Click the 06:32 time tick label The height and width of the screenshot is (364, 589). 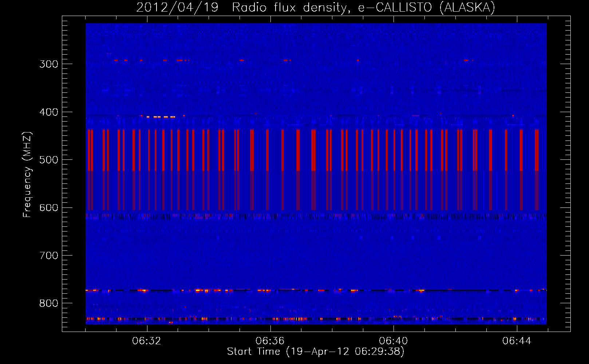(x=147, y=341)
